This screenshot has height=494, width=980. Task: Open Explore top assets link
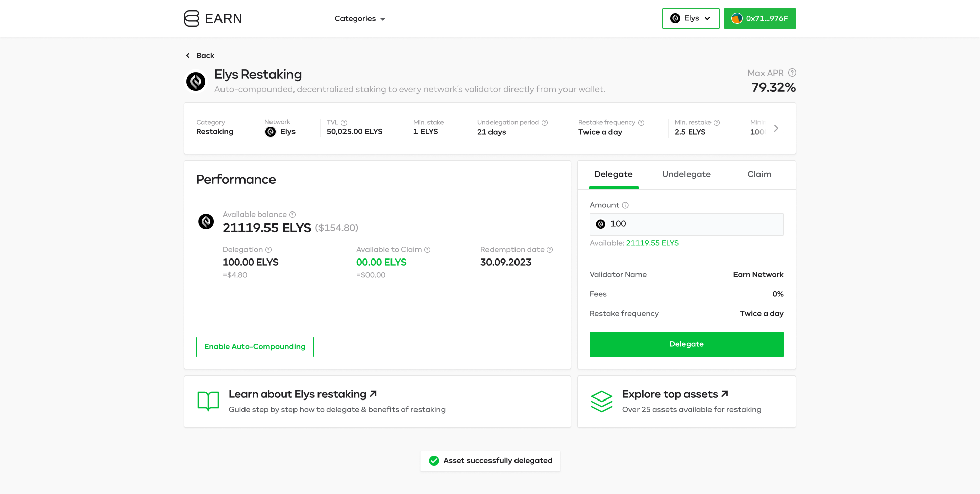pyautogui.click(x=675, y=394)
